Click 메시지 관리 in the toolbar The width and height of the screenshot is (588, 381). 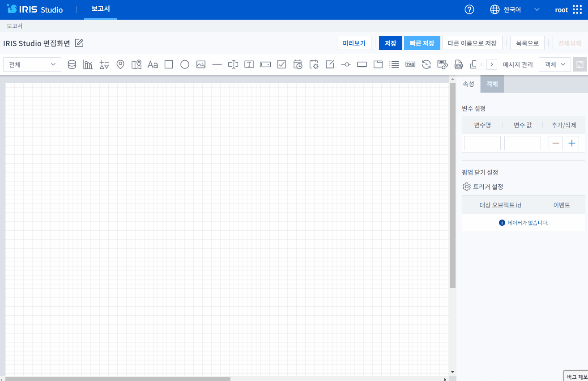518,64
